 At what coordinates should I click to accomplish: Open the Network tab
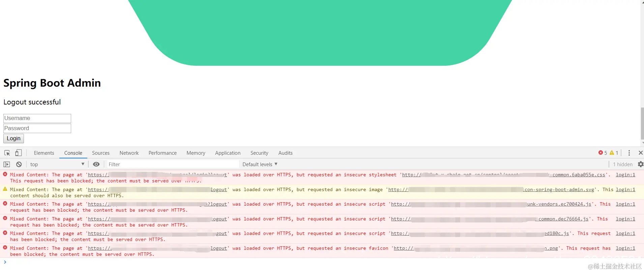tap(129, 153)
